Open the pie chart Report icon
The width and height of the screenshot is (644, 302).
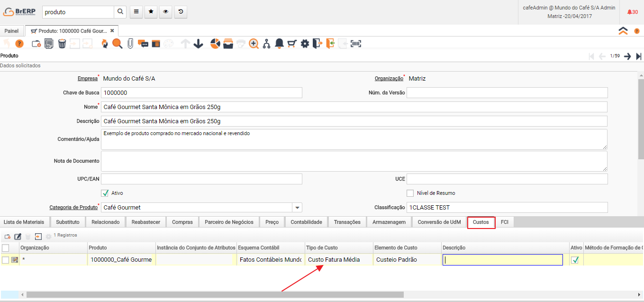point(215,44)
